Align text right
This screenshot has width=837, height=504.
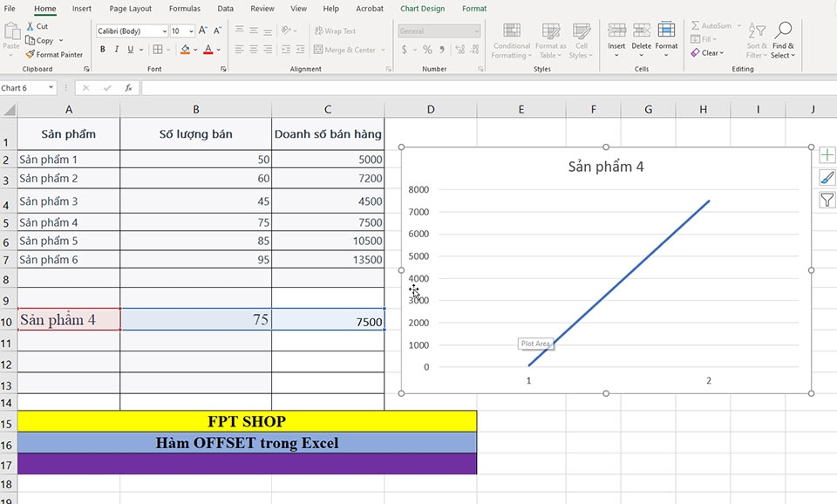(x=268, y=49)
